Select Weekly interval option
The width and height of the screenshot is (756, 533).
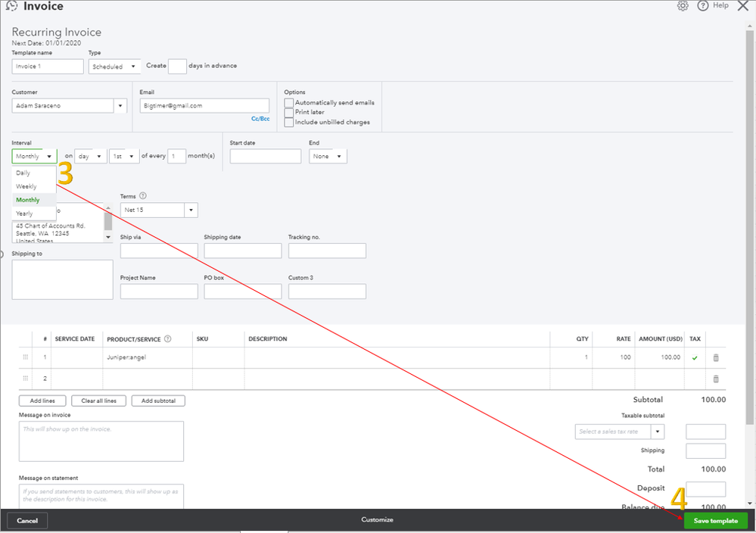coord(34,186)
